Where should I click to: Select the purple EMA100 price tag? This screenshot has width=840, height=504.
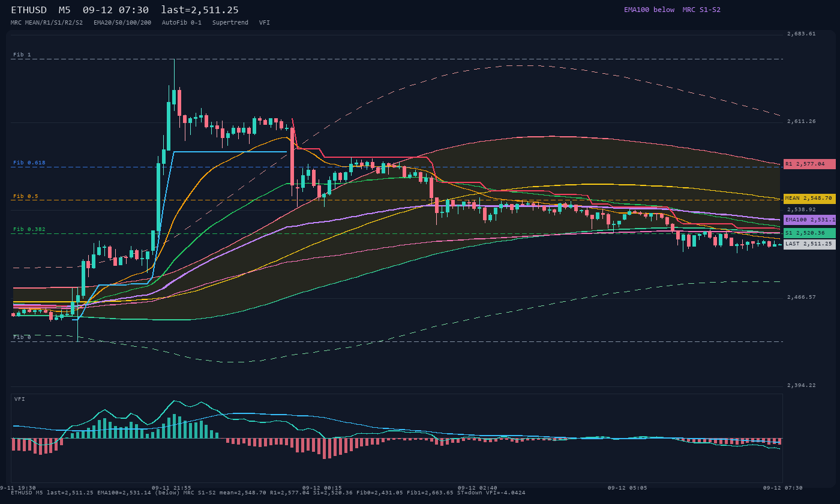pos(809,220)
